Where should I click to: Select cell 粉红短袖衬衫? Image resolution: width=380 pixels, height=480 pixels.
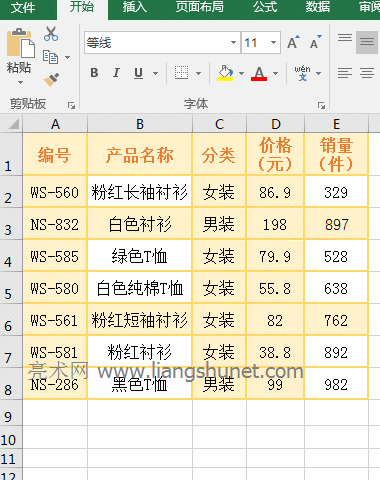[x=140, y=319]
